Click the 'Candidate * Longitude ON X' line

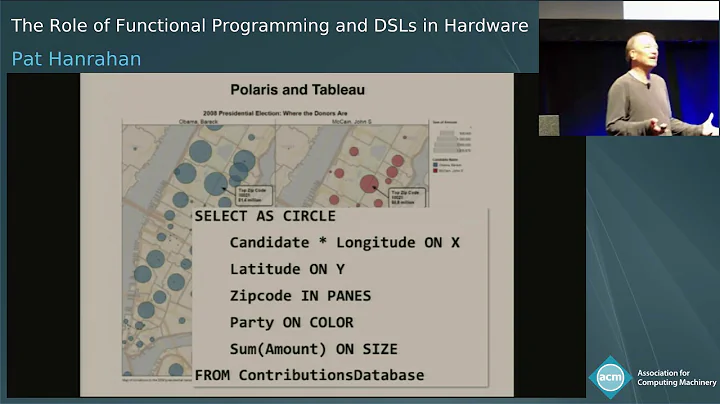(x=344, y=242)
